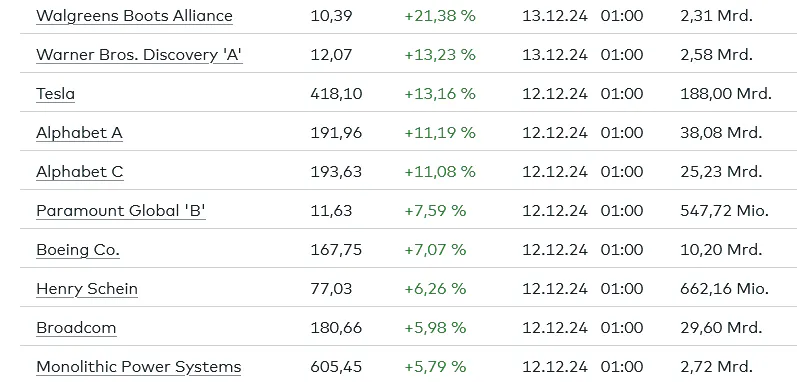This screenshot has width=797, height=382.
Task: Open the Boeing Co. stock link
Action: [78, 250]
